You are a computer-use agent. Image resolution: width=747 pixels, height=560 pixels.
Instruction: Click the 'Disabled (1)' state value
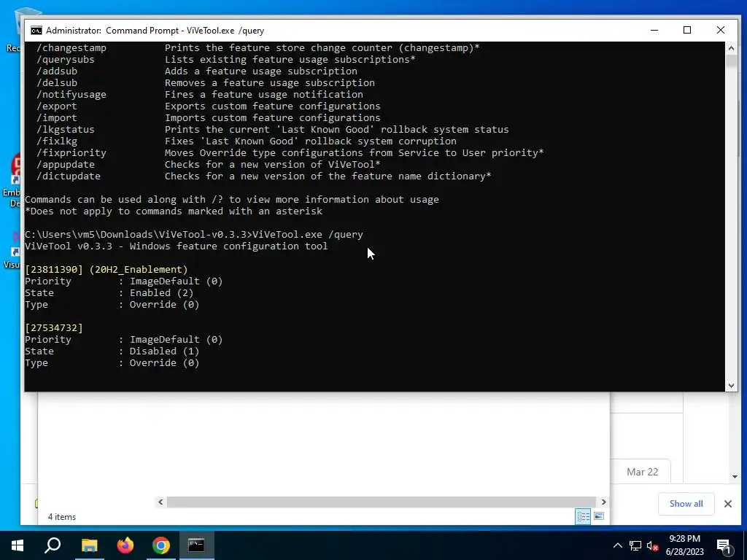point(165,351)
